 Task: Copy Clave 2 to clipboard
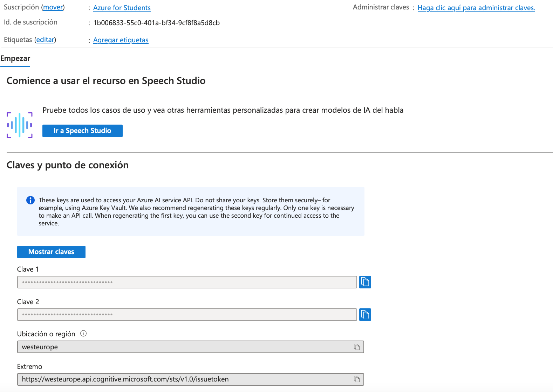click(365, 315)
